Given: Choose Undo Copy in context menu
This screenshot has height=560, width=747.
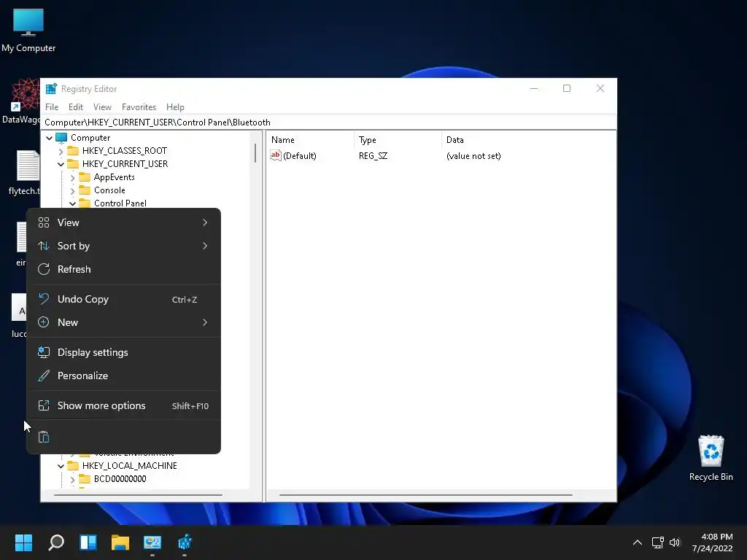Looking at the screenshot, I should pyautogui.click(x=124, y=299).
